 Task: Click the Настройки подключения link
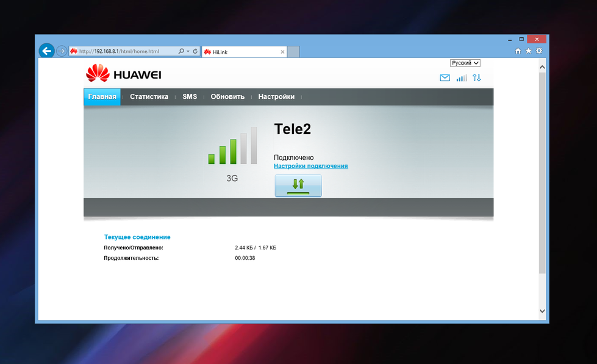click(310, 166)
